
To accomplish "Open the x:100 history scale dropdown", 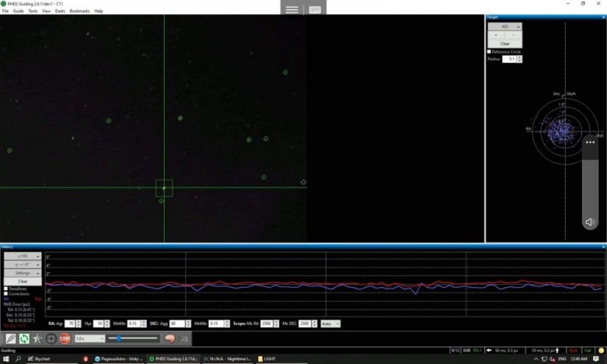I will [x=23, y=256].
